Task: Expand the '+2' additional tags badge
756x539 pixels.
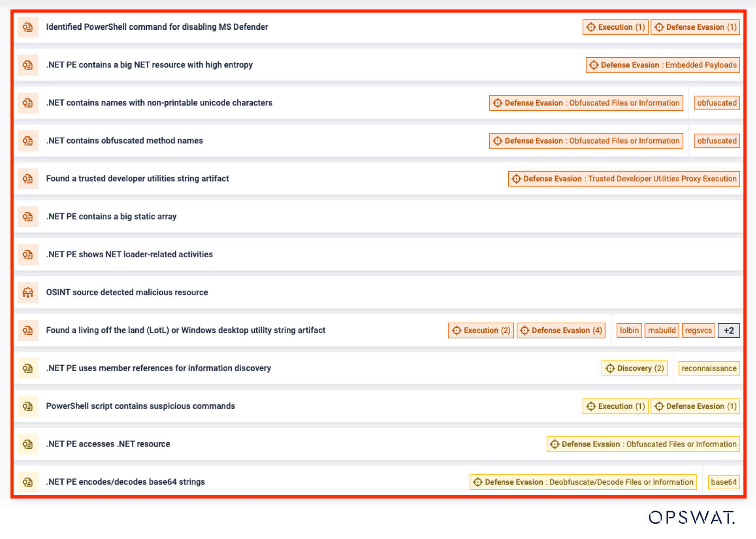Action: [728, 330]
